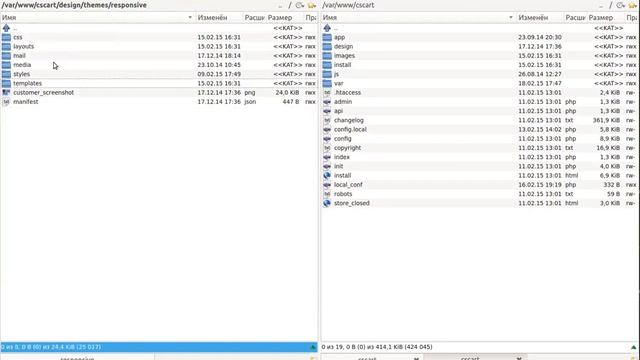Screen dimensions: 640x360
Task: Click the config.local php file icon
Action: click(327, 129)
